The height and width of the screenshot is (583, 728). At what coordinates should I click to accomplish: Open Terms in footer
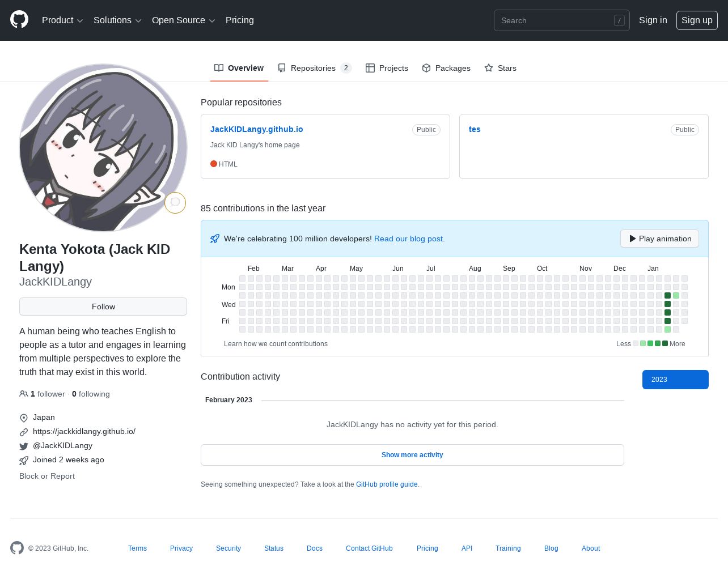137,548
